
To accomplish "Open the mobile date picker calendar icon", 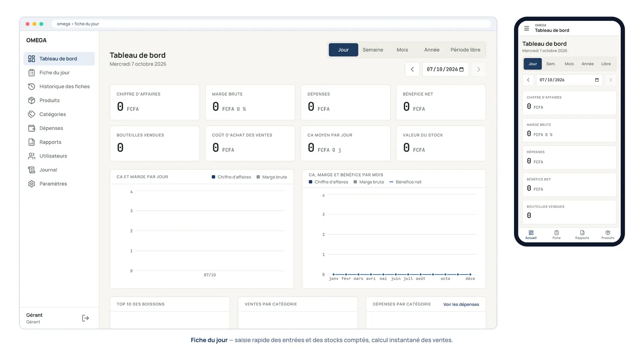I will tap(597, 80).
